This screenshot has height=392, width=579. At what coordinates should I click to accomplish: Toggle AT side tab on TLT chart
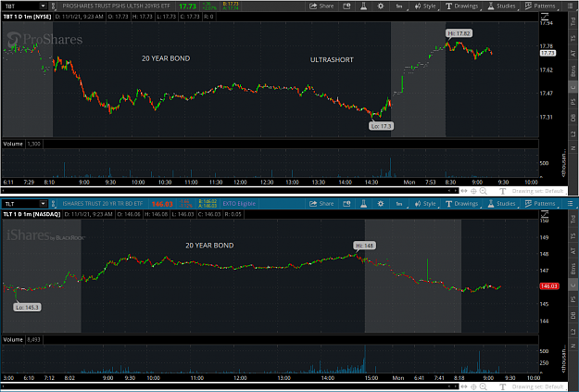coord(573,251)
